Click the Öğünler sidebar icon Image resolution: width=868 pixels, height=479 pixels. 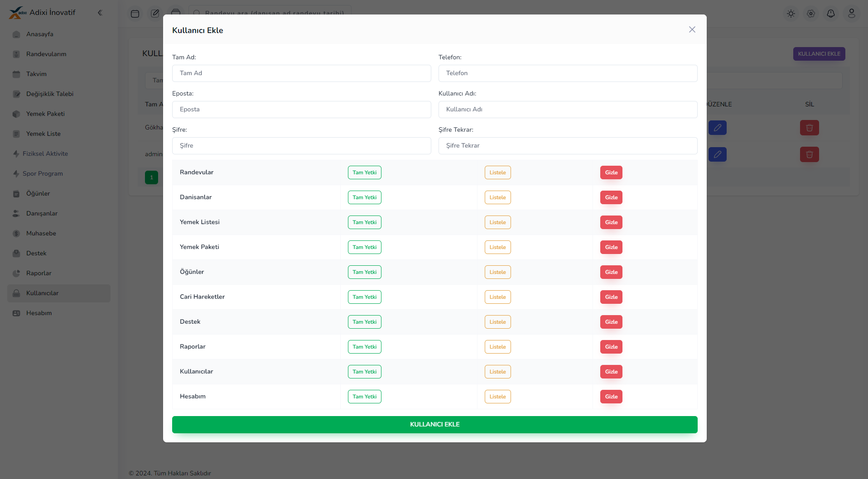(x=16, y=194)
